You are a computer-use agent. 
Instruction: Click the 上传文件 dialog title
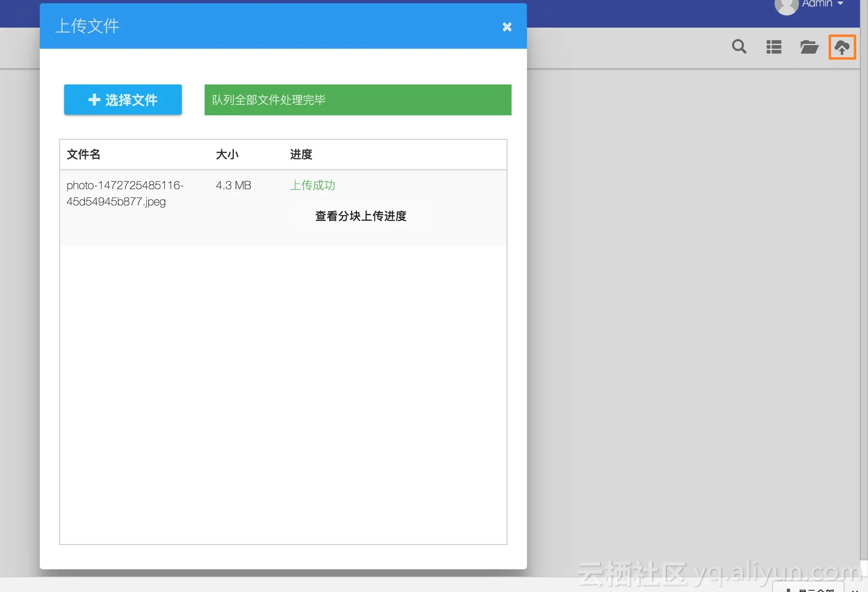[87, 26]
